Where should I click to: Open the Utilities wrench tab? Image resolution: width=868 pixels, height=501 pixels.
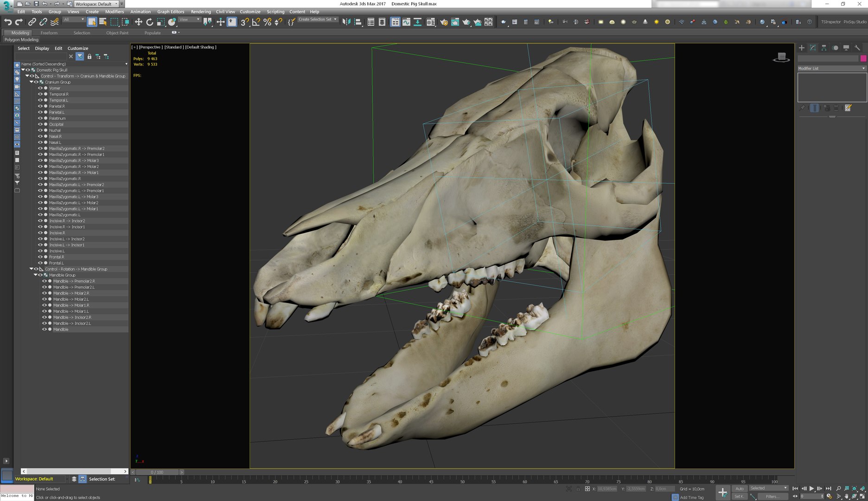click(857, 48)
